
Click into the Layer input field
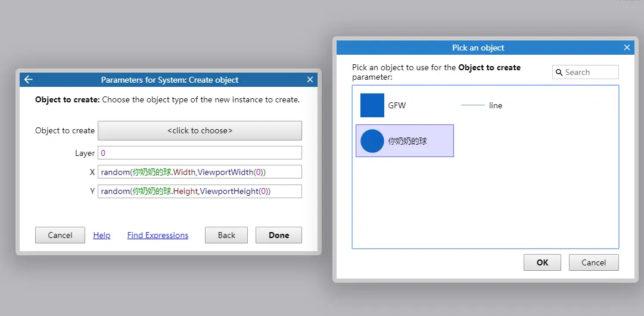pos(200,153)
